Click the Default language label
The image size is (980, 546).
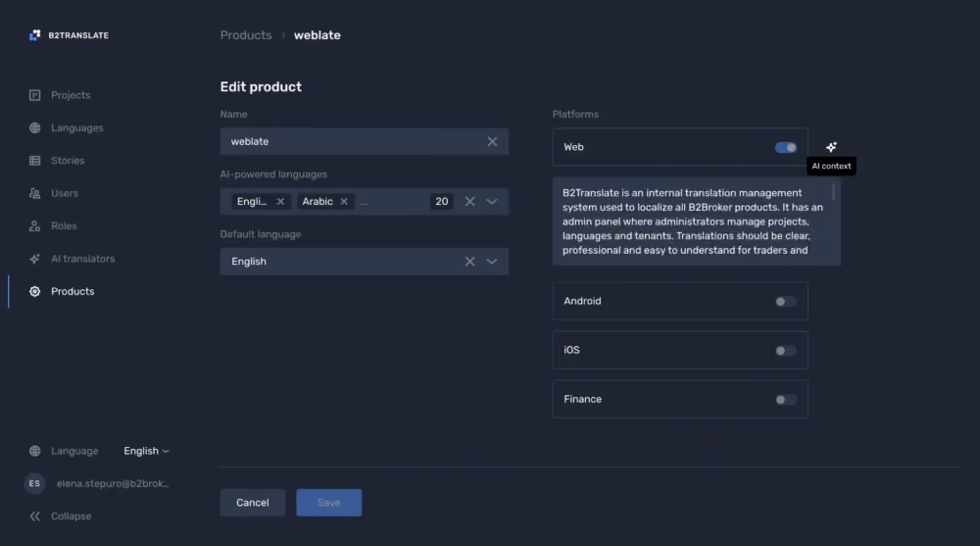tap(260, 234)
